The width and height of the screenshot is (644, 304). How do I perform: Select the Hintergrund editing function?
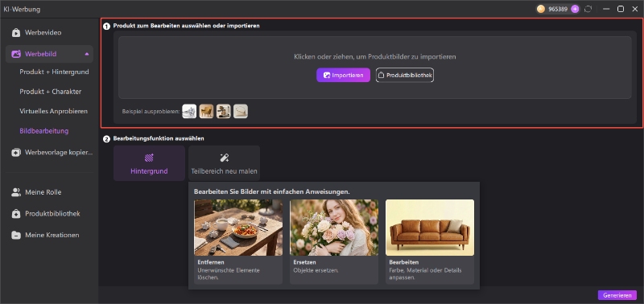[x=149, y=163]
